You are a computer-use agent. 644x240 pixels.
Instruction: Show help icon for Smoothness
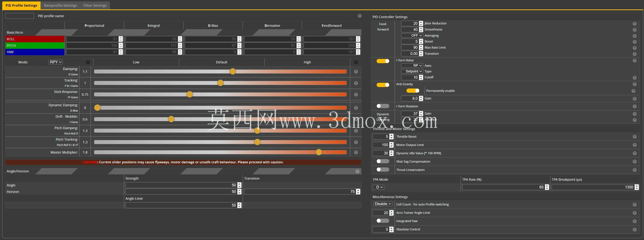(x=634, y=30)
